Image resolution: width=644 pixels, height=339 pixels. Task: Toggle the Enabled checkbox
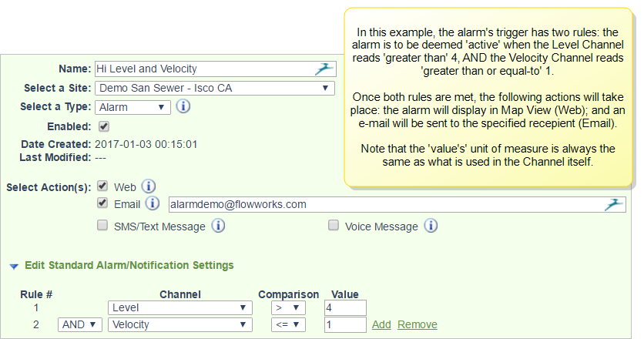click(104, 126)
